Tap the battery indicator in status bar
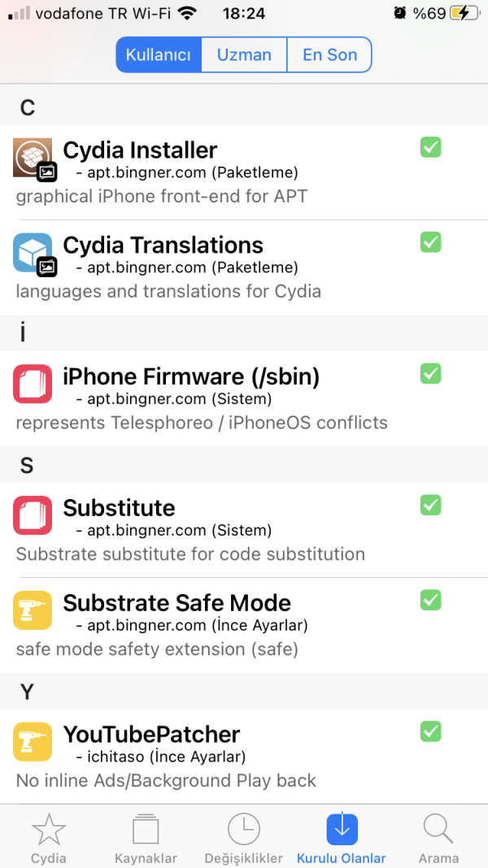The image size is (488, 868). 464,12
